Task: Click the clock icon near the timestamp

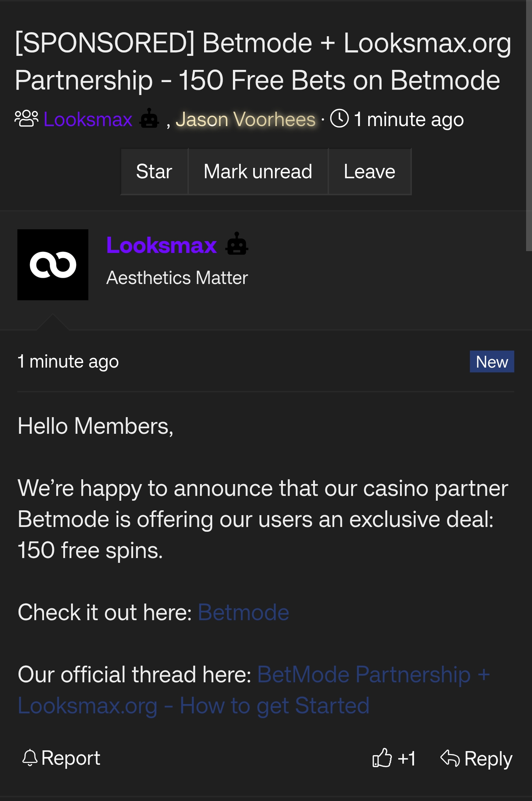Action: [339, 119]
